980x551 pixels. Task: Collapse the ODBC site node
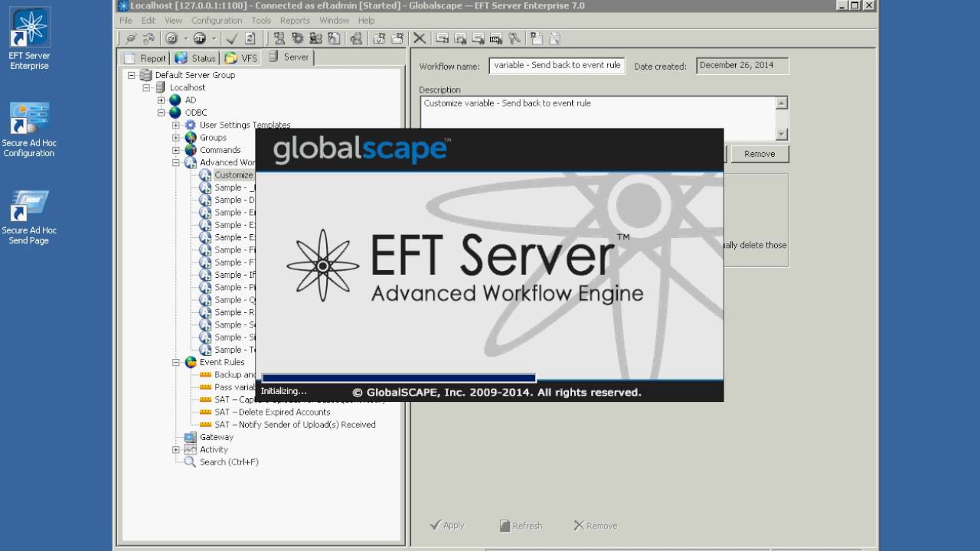(x=161, y=112)
